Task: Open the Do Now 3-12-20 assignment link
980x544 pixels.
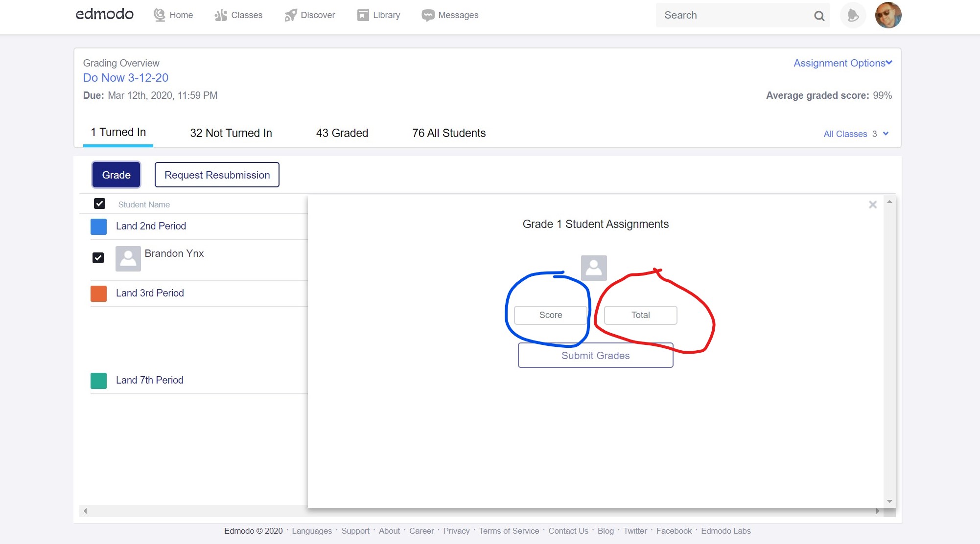Action: point(126,78)
